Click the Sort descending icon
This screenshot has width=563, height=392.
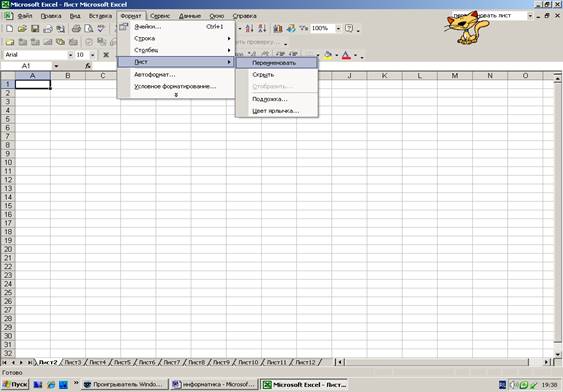click(x=262, y=28)
